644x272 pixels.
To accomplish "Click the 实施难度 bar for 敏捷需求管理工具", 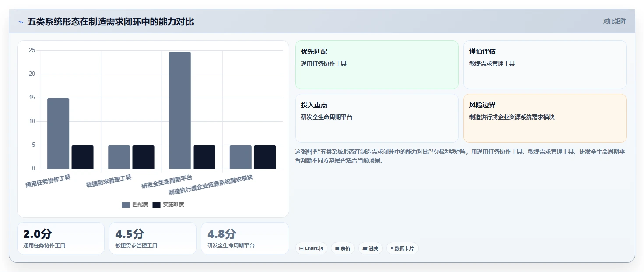I will 144,157.
